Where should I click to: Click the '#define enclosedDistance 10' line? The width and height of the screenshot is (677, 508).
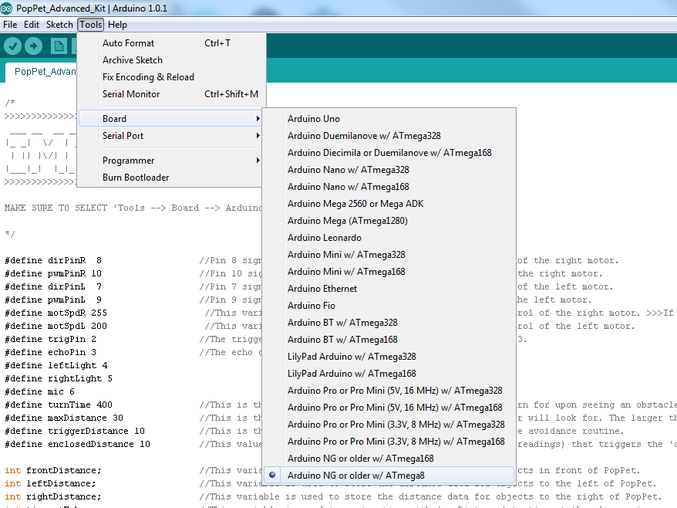tap(77, 444)
